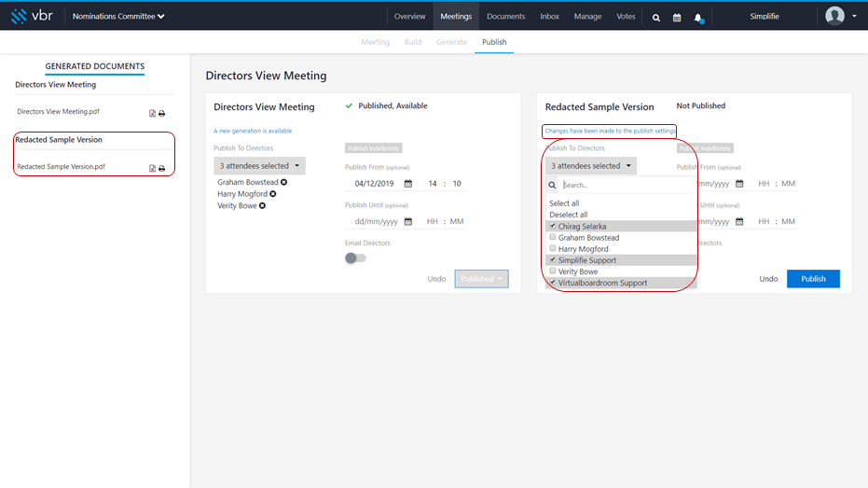Open Publish Until date picker in Directors View
Image resolution: width=868 pixels, height=488 pixels.
(x=408, y=221)
